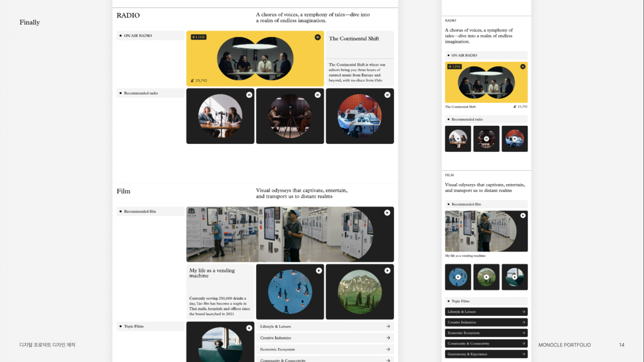Play the desktop mountain landscape film

[387, 270]
